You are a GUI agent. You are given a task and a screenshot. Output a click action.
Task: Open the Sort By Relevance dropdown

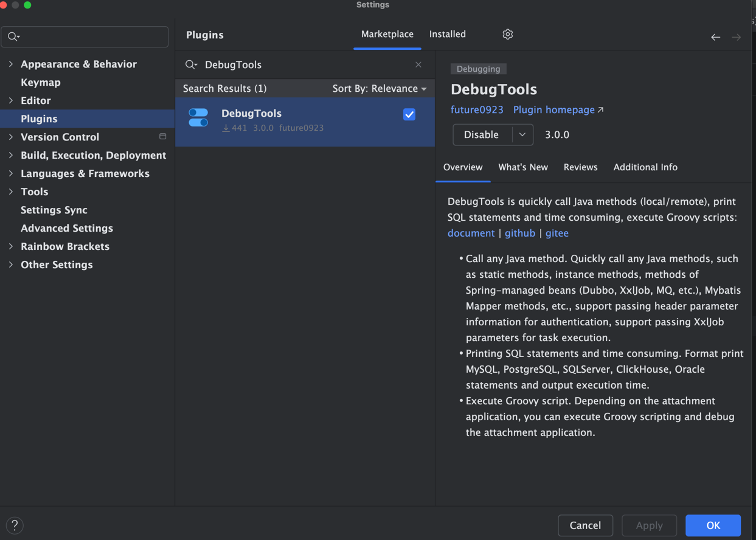[380, 89]
